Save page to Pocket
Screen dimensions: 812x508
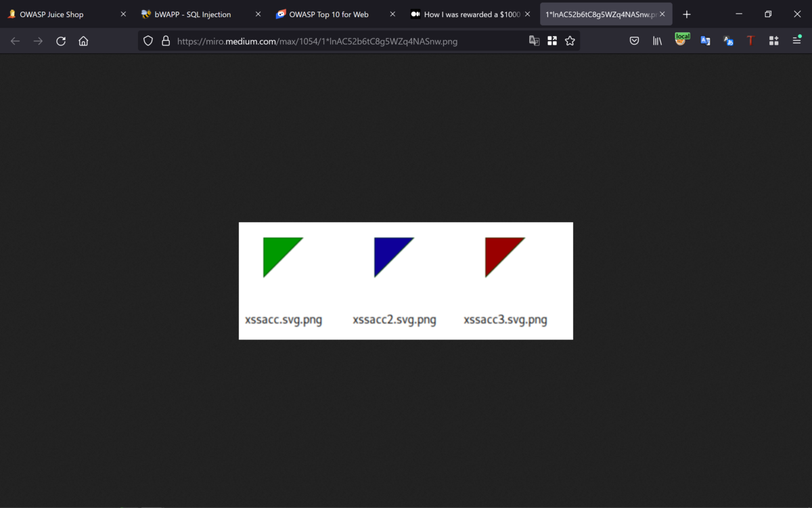coord(634,41)
